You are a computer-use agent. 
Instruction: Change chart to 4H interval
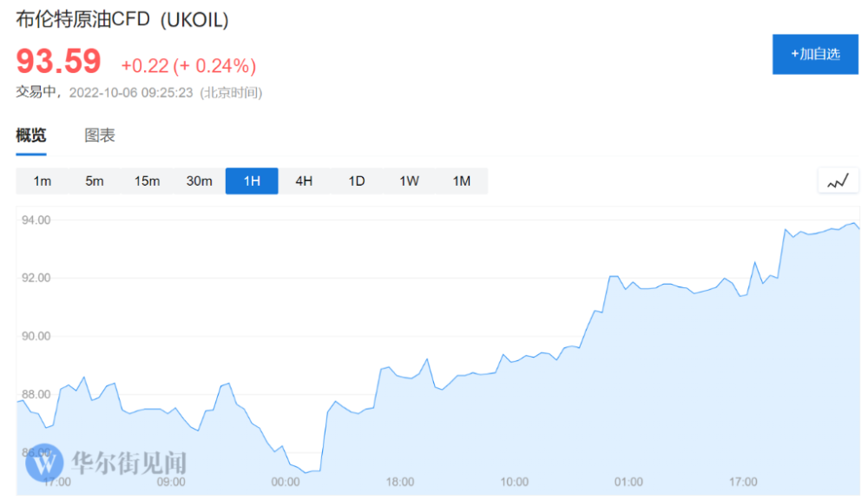pyautogui.click(x=304, y=181)
